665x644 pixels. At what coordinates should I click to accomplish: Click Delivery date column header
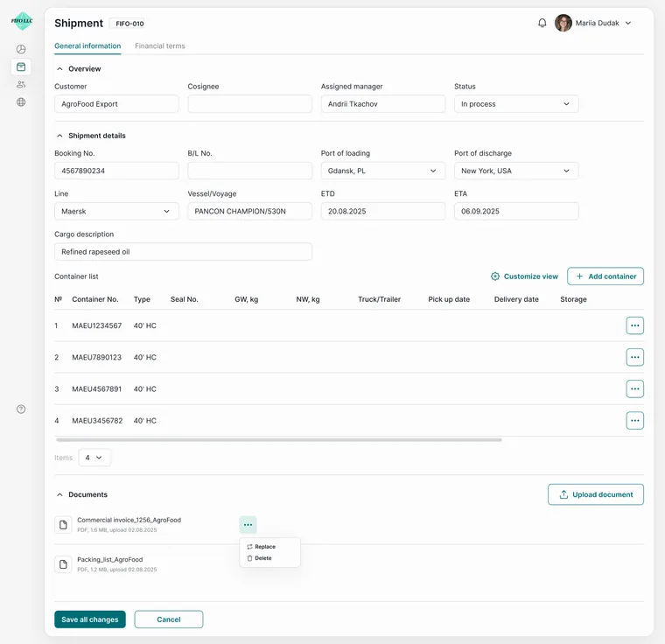tap(516, 299)
